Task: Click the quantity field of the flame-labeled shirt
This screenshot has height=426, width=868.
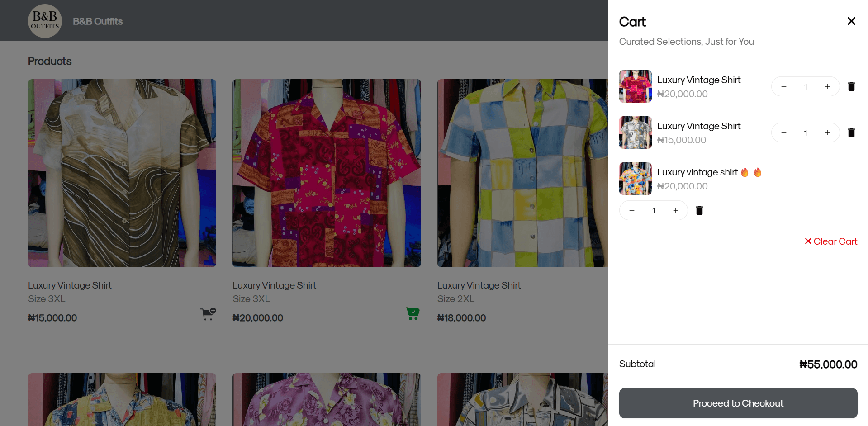Action: 654,211
